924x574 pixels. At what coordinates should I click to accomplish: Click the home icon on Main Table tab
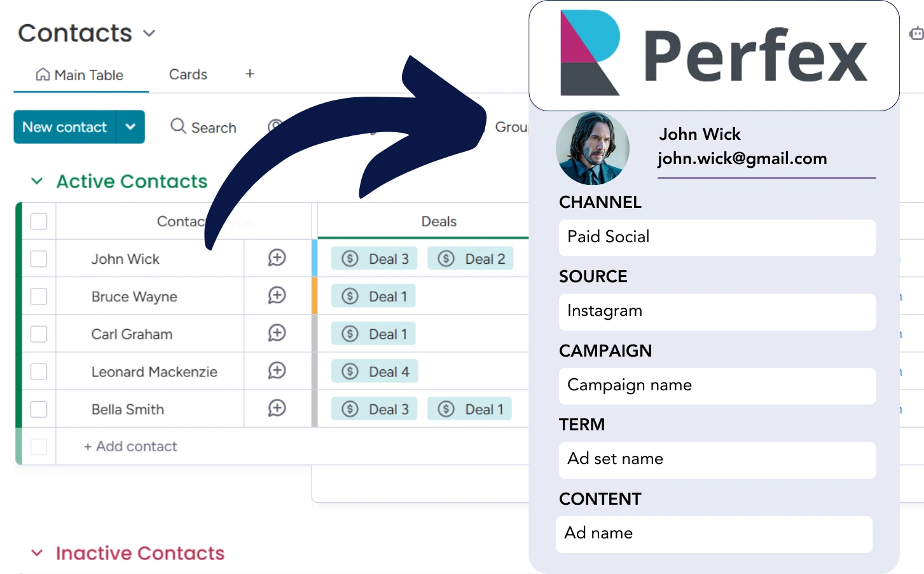click(x=43, y=74)
